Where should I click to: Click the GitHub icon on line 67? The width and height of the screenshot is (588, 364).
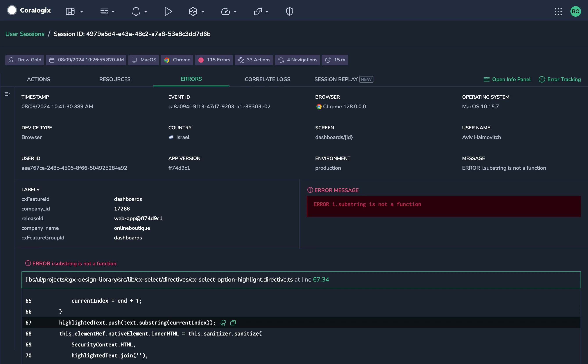point(223,323)
